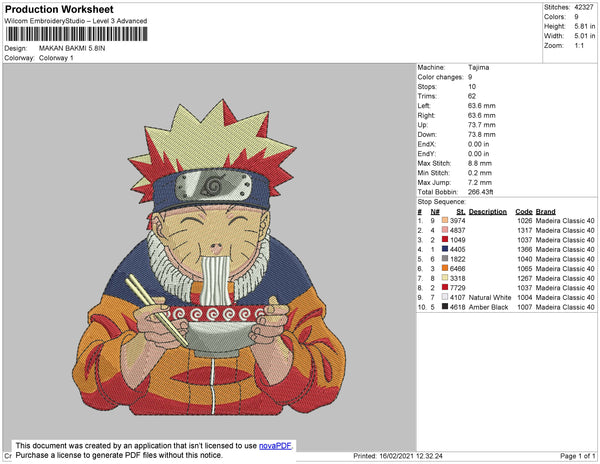Click the Natural White swatch in stop 9
This screenshot has width=600, height=464.
[445, 297]
